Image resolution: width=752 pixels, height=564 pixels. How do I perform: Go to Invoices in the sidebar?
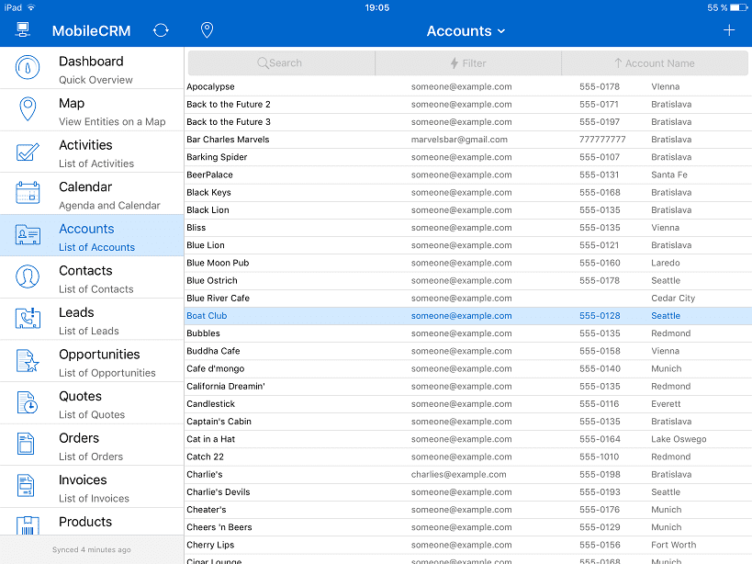92,488
